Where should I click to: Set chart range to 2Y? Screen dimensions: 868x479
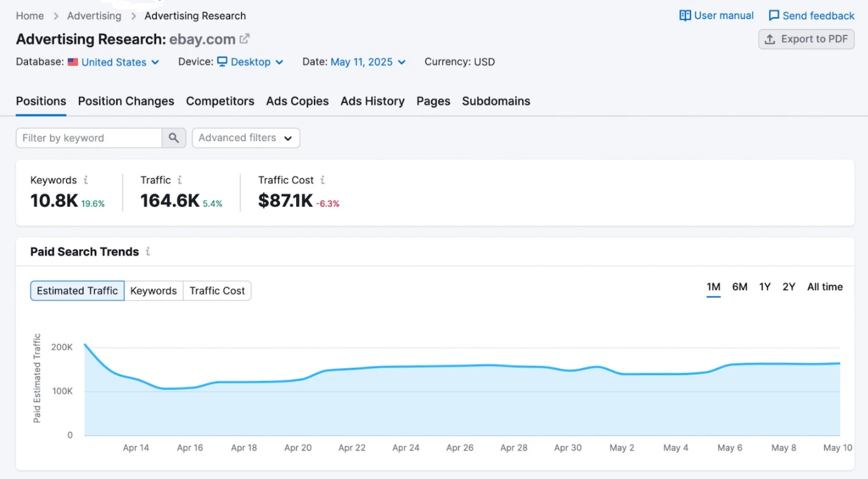(x=789, y=287)
